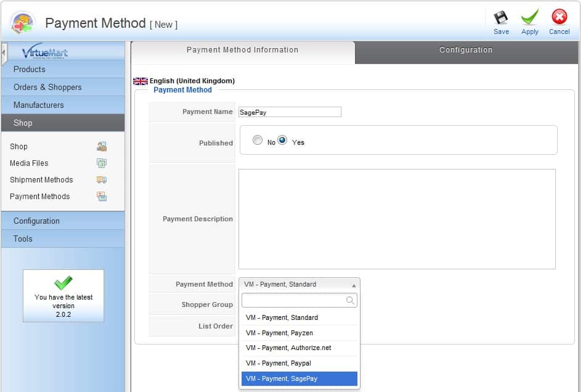
Task: Click the Payment Name input field
Action: click(x=290, y=112)
